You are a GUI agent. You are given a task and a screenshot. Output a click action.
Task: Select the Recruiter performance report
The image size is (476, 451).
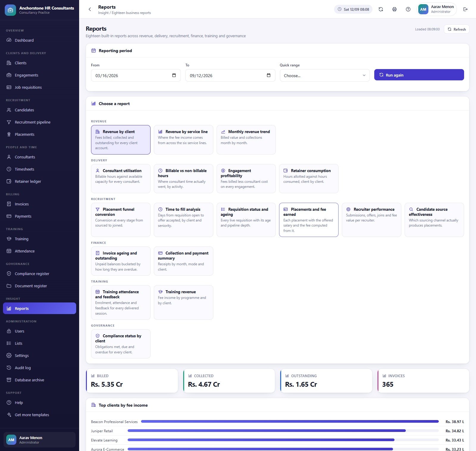[371, 220]
